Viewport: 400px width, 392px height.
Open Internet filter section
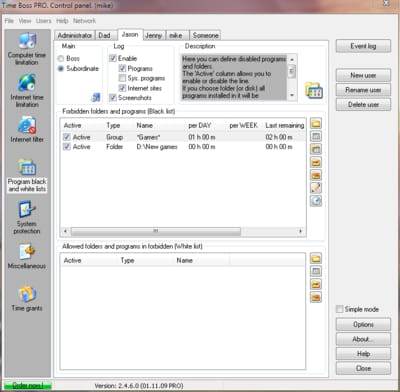click(27, 129)
